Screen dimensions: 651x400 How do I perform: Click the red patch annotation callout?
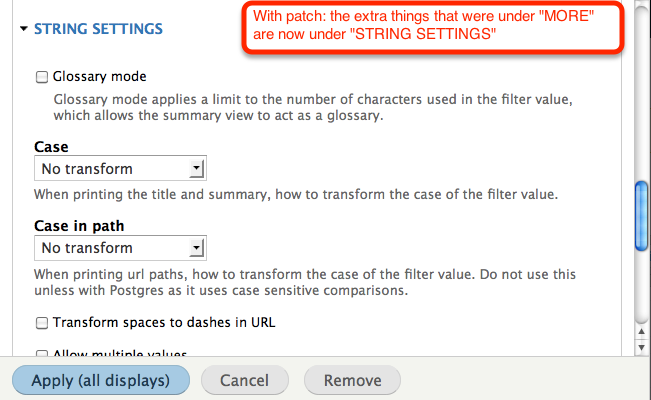pos(433,27)
